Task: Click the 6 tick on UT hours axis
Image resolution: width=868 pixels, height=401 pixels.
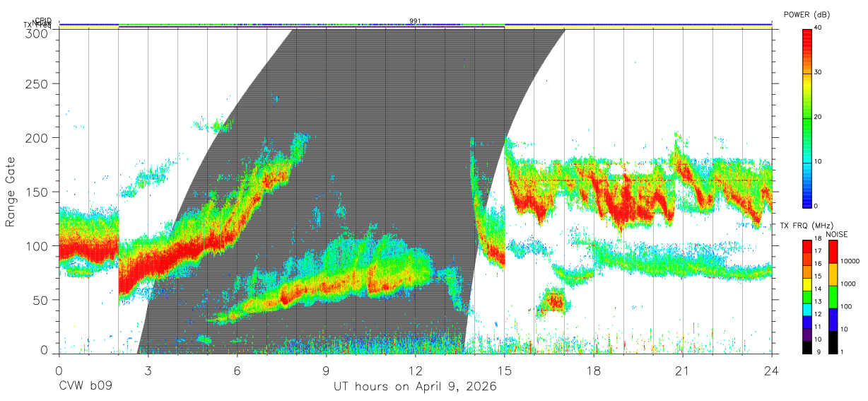Action: pyautogui.click(x=237, y=371)
